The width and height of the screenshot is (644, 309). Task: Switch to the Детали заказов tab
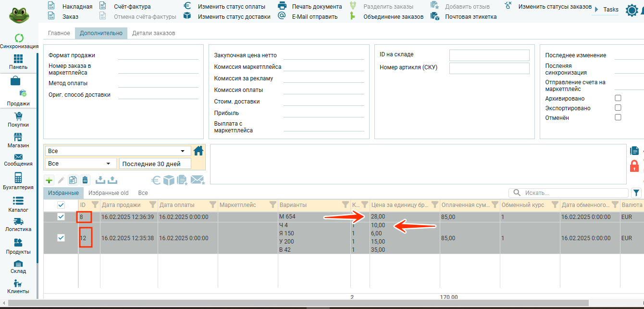153,33
